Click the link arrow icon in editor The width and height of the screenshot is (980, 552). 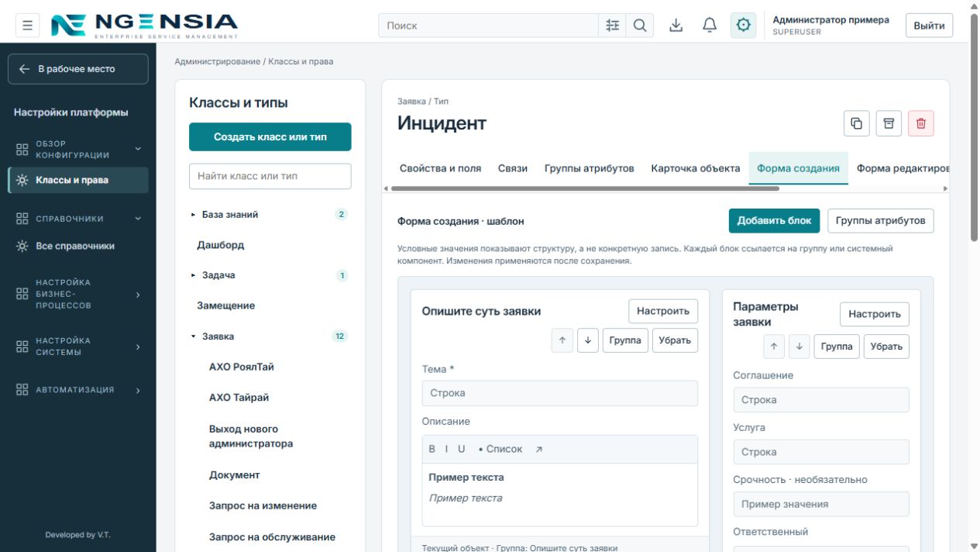tap(539, 449)
